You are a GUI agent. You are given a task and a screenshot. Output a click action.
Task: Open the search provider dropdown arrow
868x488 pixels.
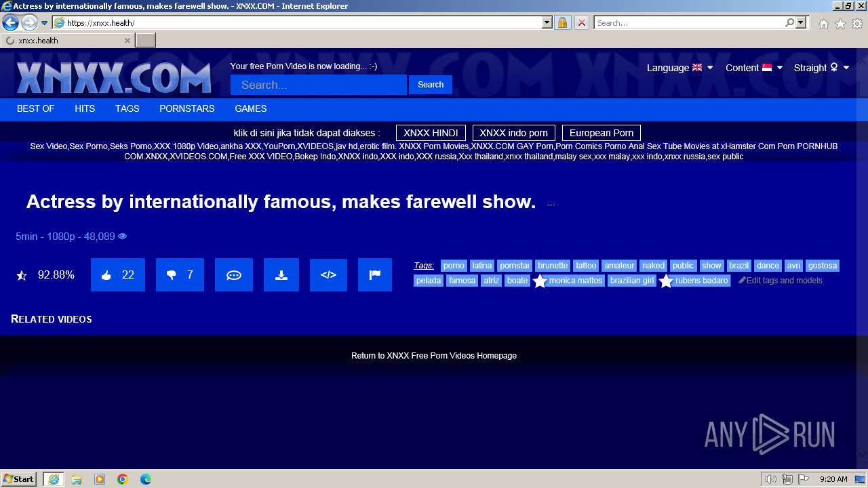[x=801, y=23]
